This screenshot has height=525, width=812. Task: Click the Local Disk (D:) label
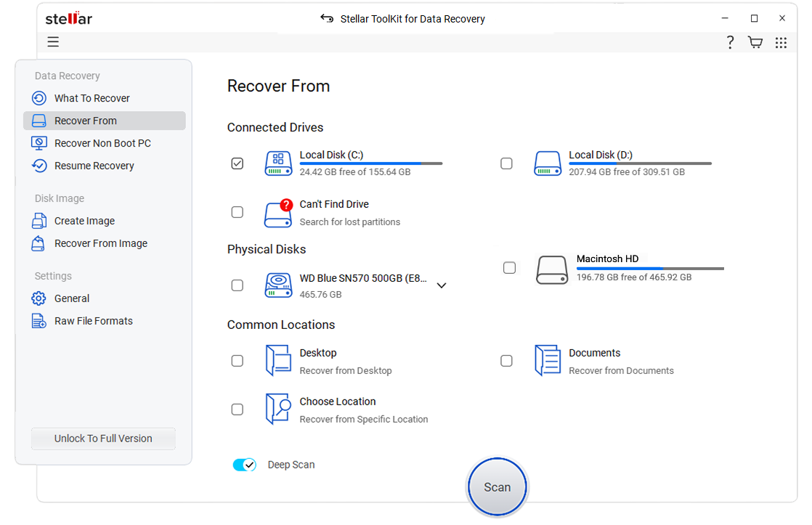click(x=601, y=155)
